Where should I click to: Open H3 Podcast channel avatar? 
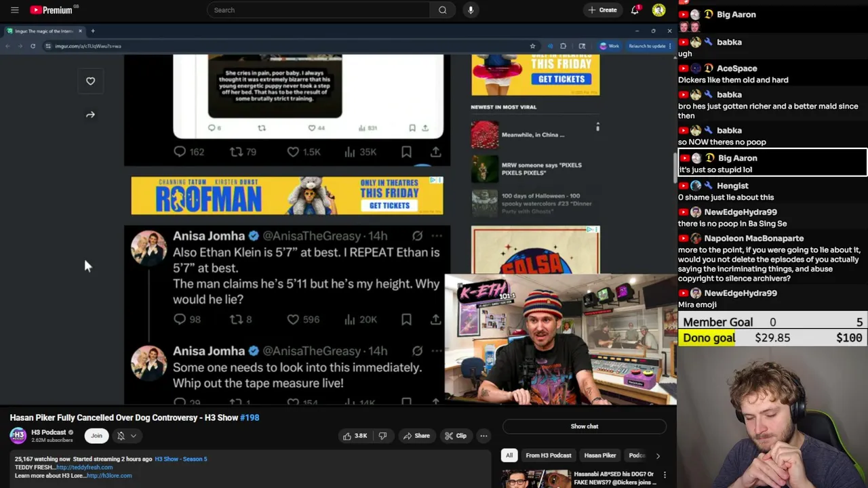coord(18,436)
